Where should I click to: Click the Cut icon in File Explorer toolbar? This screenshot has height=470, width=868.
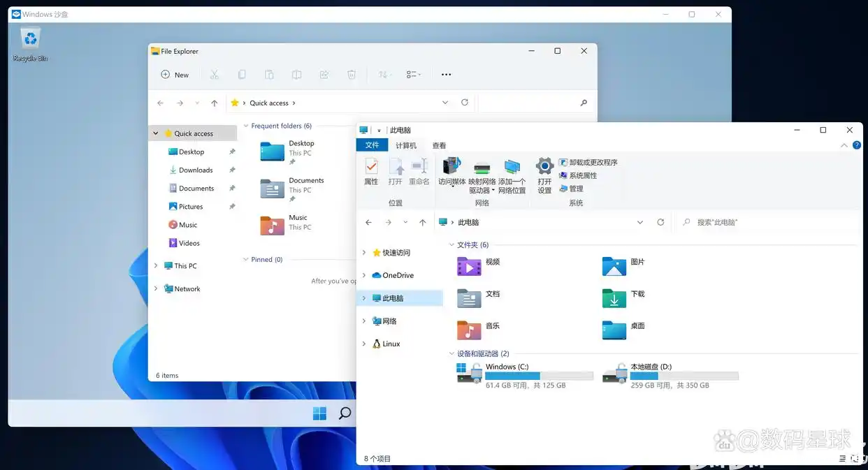click(215, 75)
